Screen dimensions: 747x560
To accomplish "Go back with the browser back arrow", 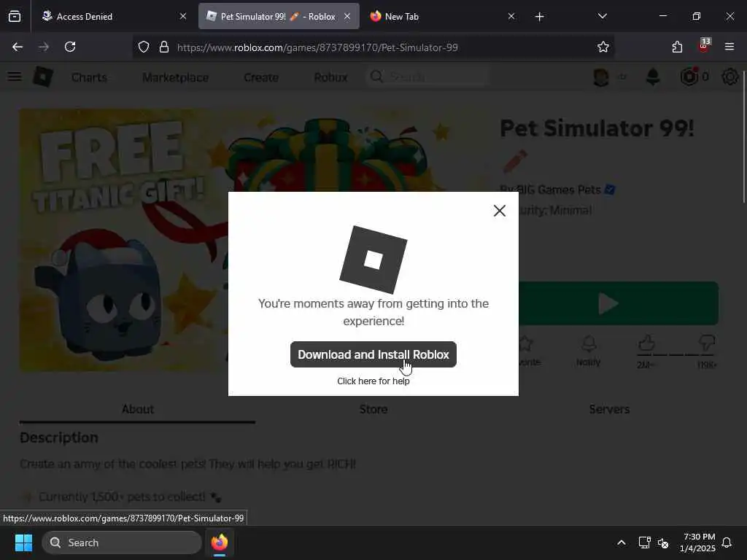I will [x=18, y=47].
